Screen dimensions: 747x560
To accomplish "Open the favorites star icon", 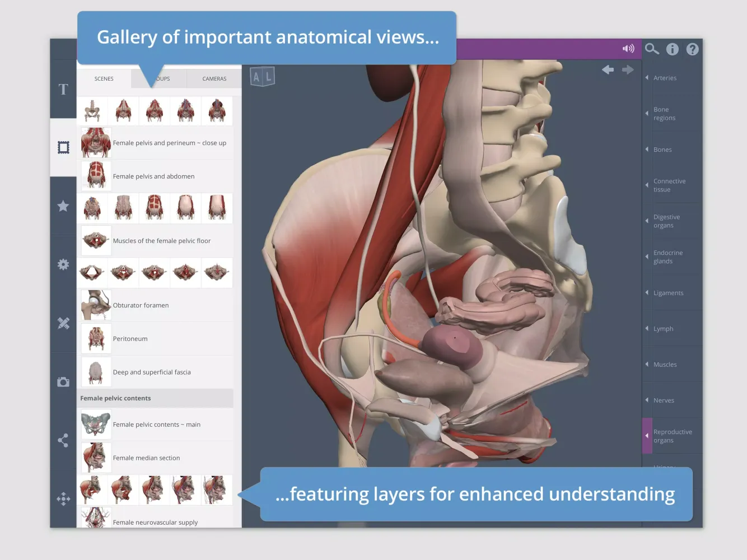I will [x=63, y=206].
